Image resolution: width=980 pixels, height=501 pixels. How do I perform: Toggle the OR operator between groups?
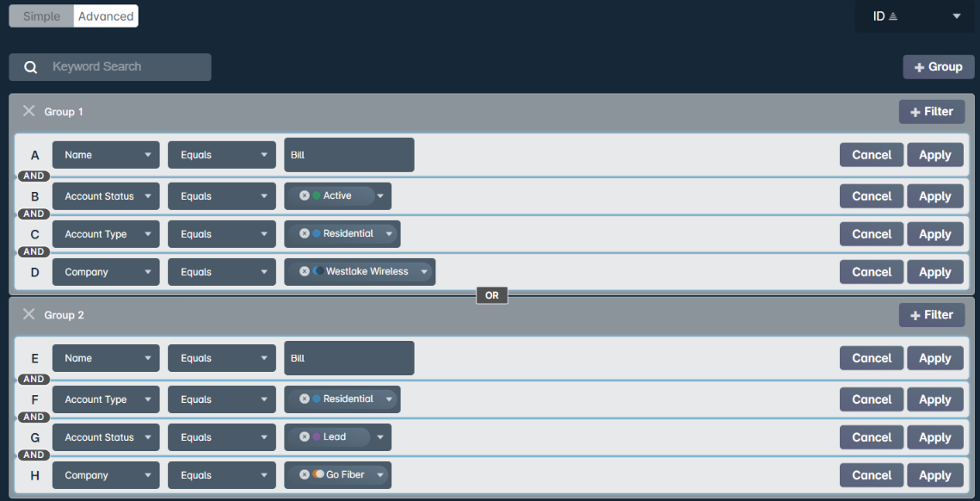[492, 295]
